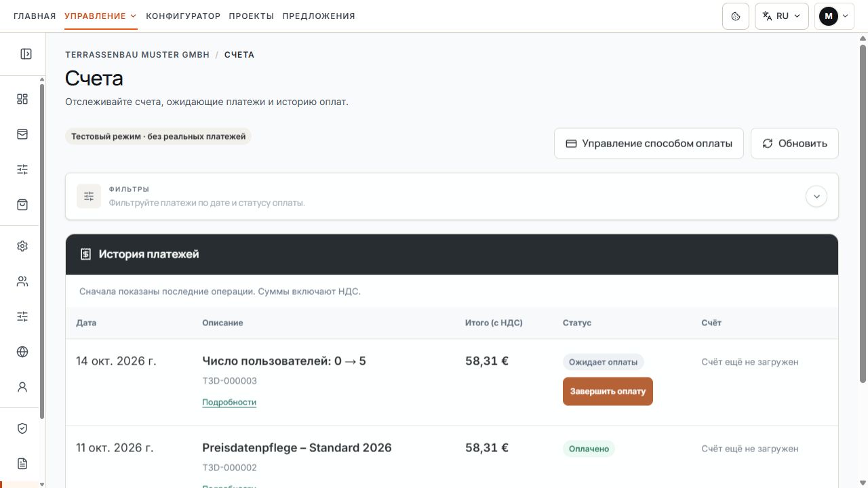Click the sliders icon between users and globe icons
This screenshot has width=868, height=488.
22,317
